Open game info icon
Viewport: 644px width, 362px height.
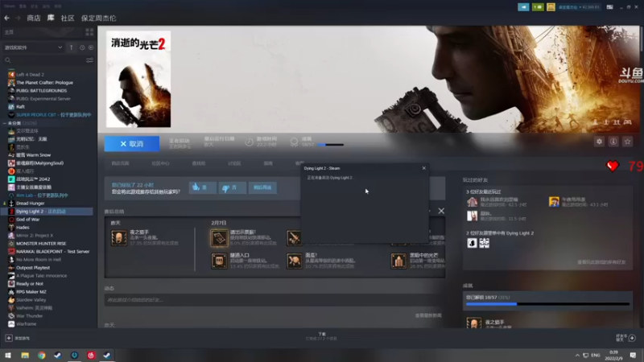613,142
